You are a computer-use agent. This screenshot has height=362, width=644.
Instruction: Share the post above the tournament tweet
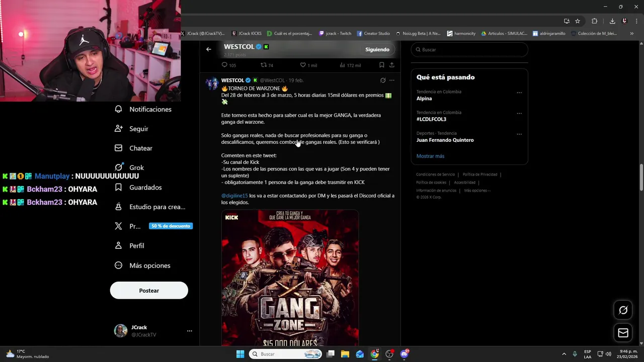(x=392, y=65)
